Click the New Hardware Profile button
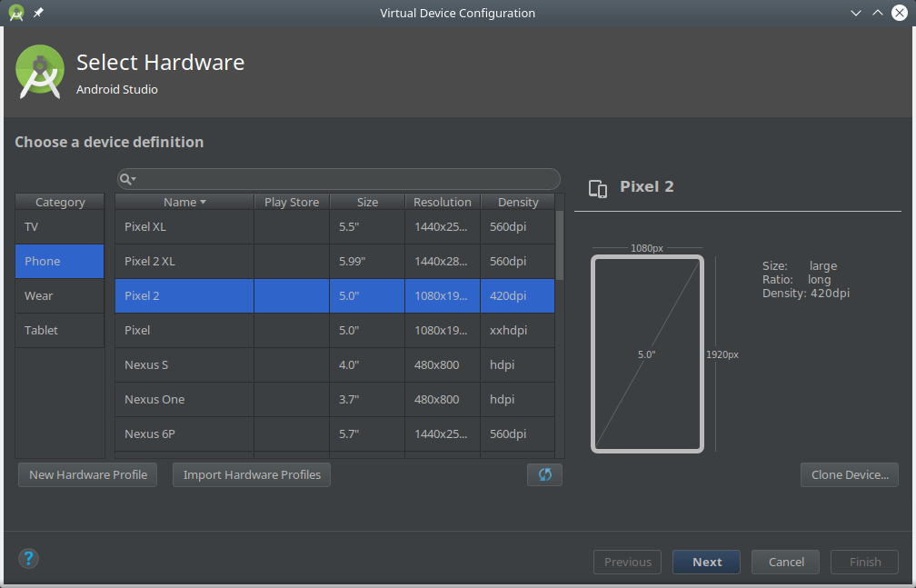 pos(87,474)
